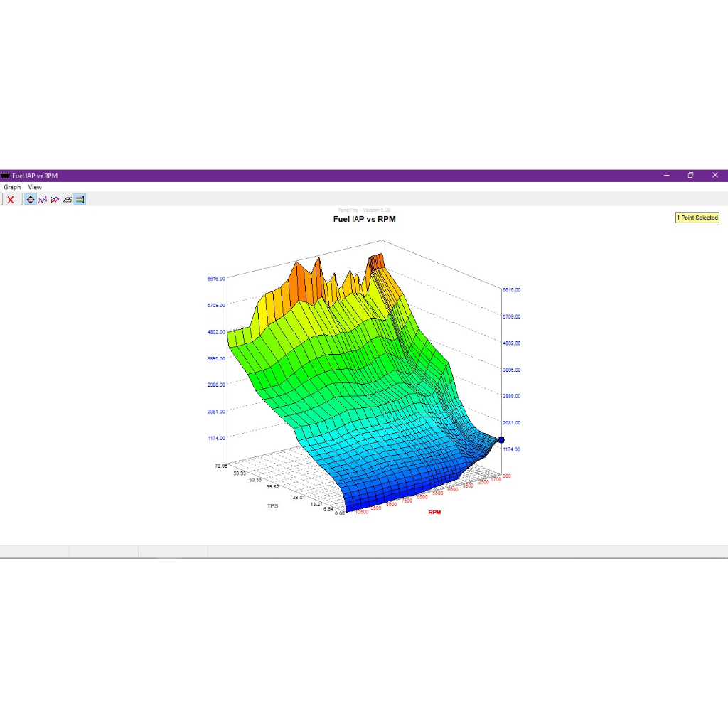
Task: Select the scatter line graph toolbar icon
Action: (43, 200)
